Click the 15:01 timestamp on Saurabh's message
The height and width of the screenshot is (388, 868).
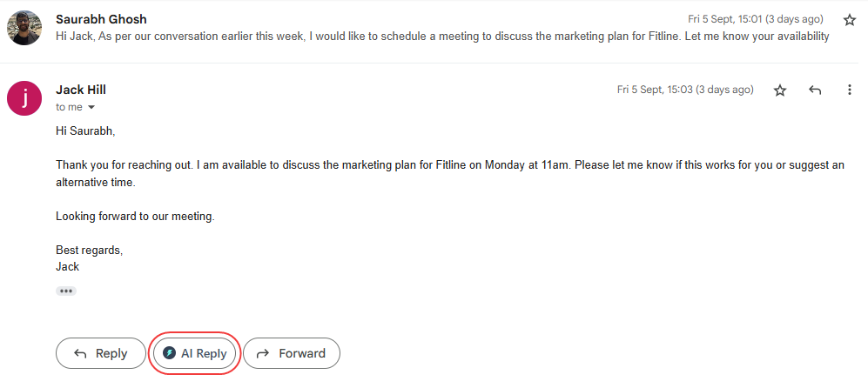point(755,19)
